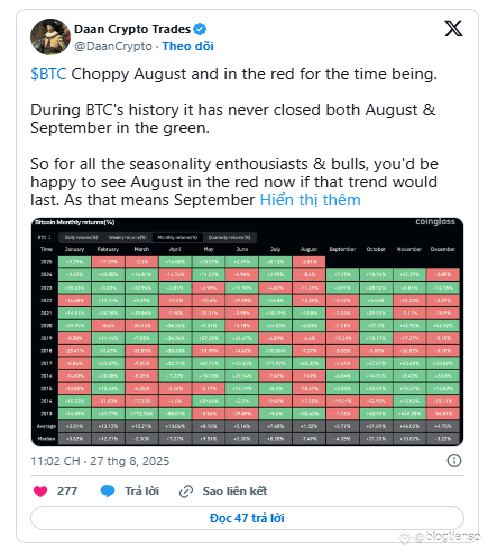Screen dimensions: 488x554
Task: Click the blue verified badge
Action: pyautogui.click(x=200, y=29)
